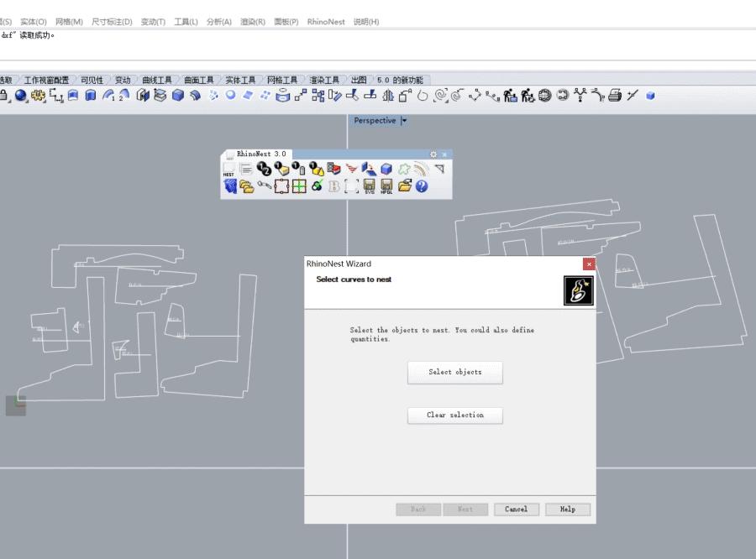Open RhinoNest help question mark icon
Image resolution: width=756 pixels, height=559 pixels.
tap(422, 186)
